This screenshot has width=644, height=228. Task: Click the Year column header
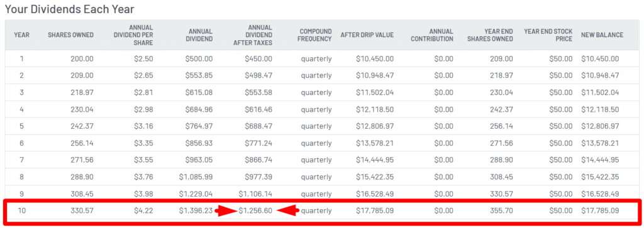tap(21, 35)
